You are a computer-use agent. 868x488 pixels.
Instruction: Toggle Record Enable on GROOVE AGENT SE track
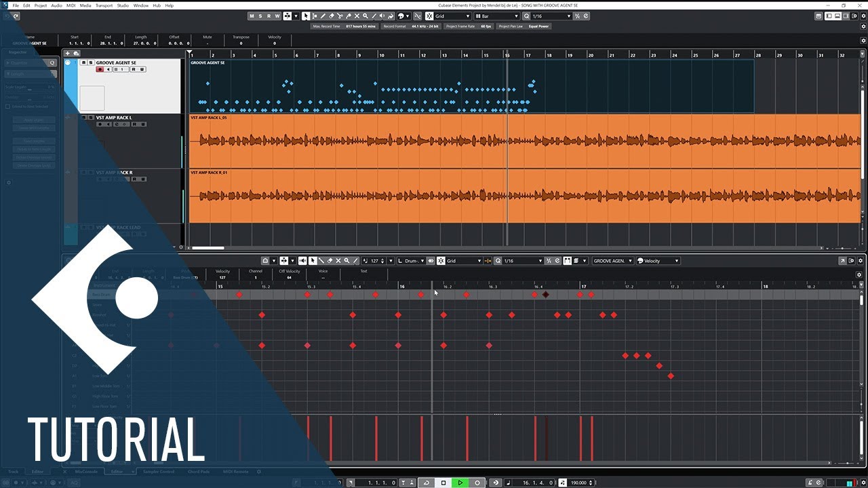click(x=100, y=69)
